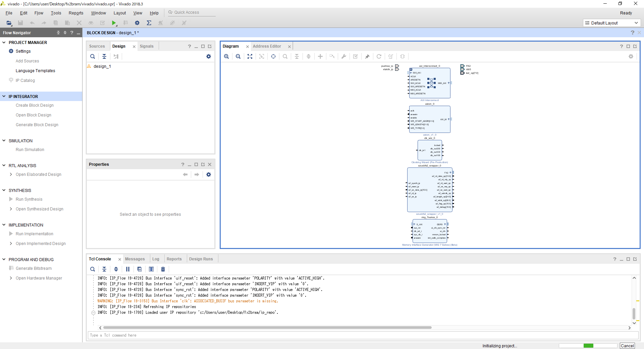
Task: Click Generate Block Design link
Action: point(37,125)
